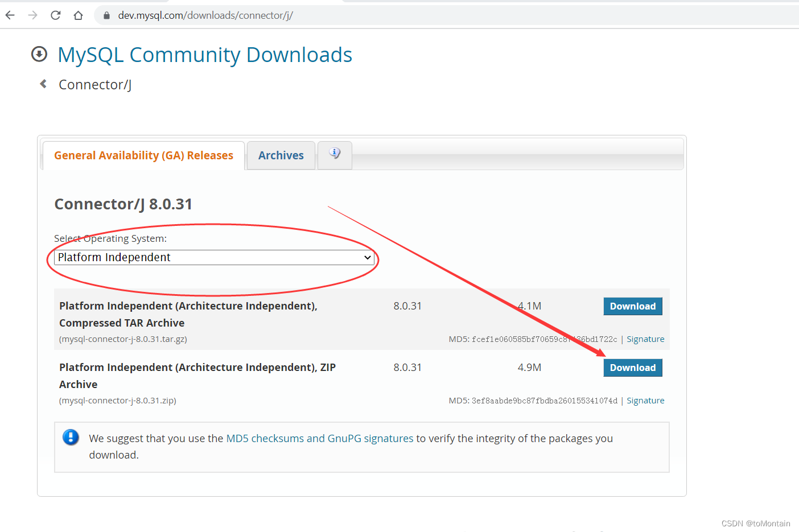Click 8.0.31 version in TAR row
The height and width of the screenshot is (532, 799).
point(407,306)
